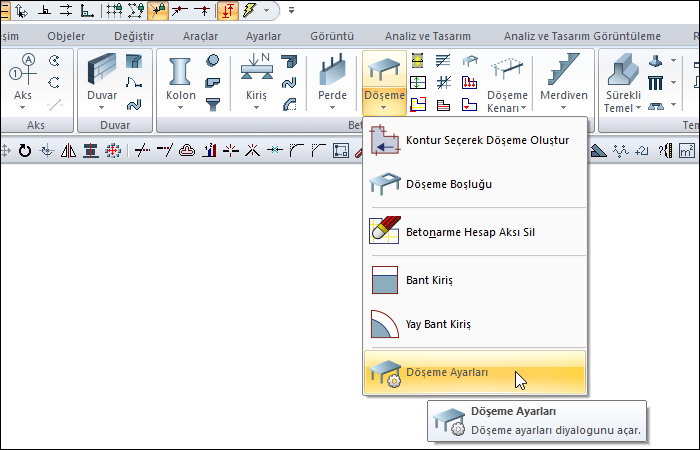Click the fillet corner icon in edit toolbar
The width and height of the screenshot is (700, 450).
pos(296,151)
